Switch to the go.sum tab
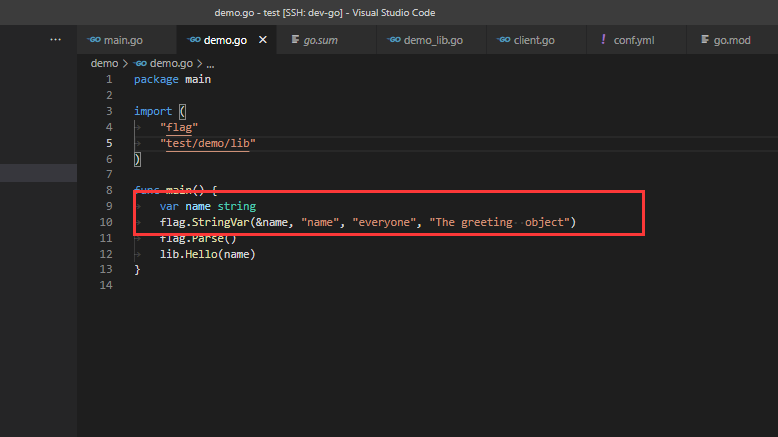778x437 pixels. (326, 40)
